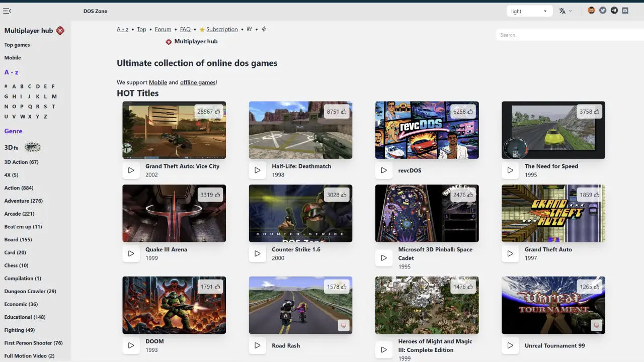
Task: Click the monitor badge on Road Rash thumbnail
Action: click(344, 325)
